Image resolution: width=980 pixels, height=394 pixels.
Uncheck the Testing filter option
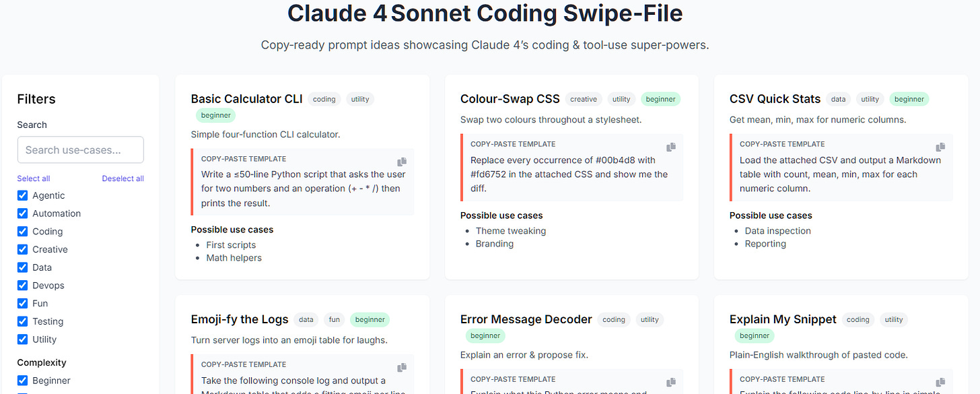tap(22, 321)
